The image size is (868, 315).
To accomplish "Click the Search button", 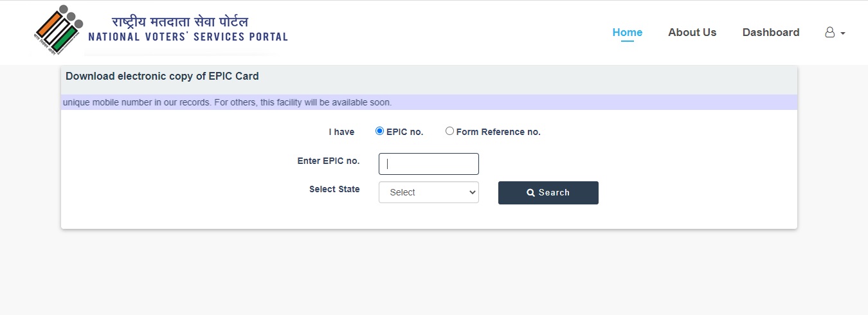I will tap(548, 193).
